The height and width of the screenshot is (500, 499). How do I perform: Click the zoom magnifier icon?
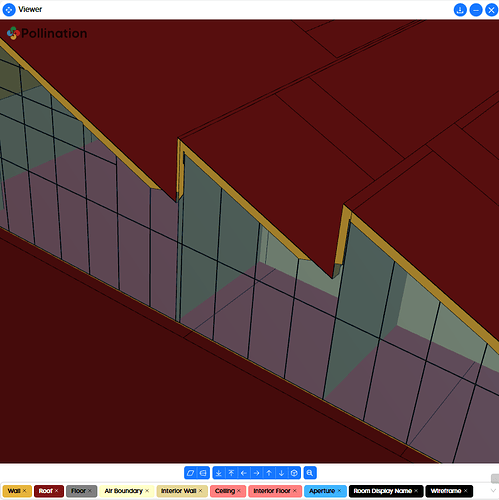click(x=310, y=473)
